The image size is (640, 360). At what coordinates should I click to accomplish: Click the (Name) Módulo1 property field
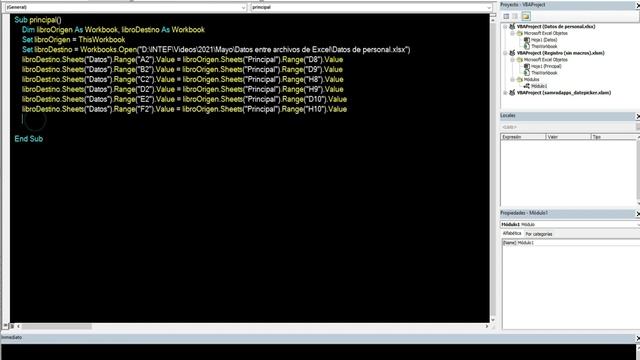(571, 242)
